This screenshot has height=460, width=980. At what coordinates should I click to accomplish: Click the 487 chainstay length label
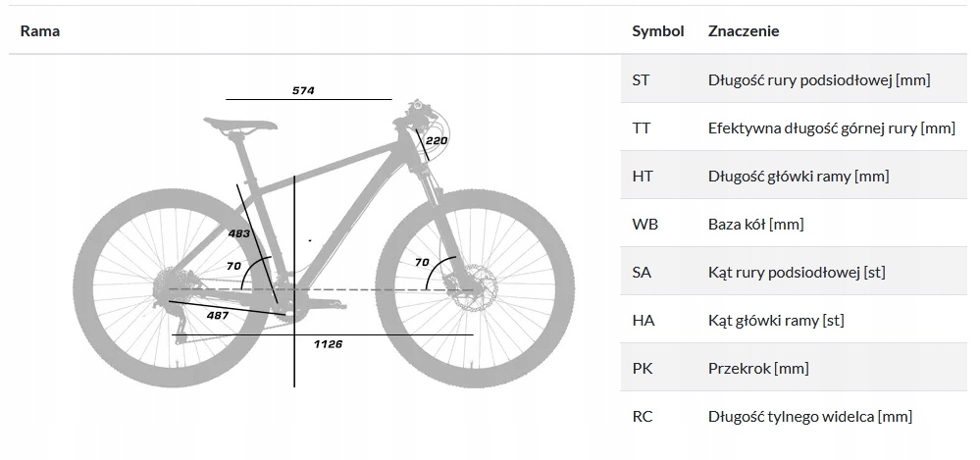(x=218, y=316)
